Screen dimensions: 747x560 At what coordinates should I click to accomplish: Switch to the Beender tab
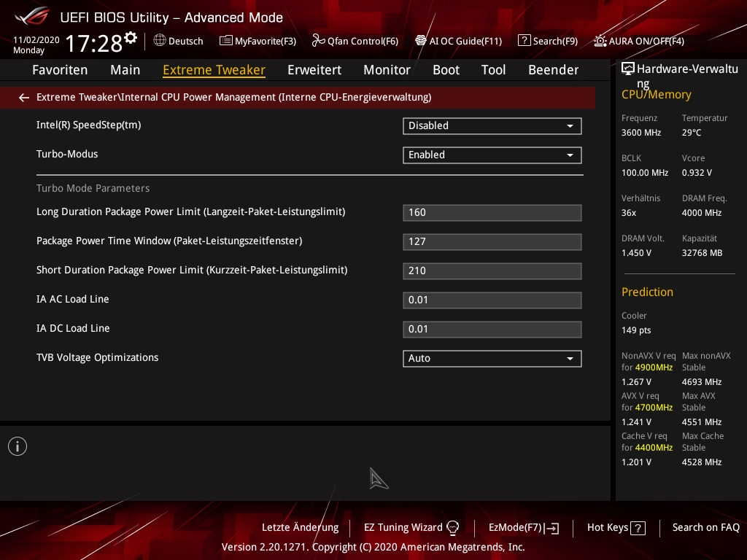pos(554,70)
